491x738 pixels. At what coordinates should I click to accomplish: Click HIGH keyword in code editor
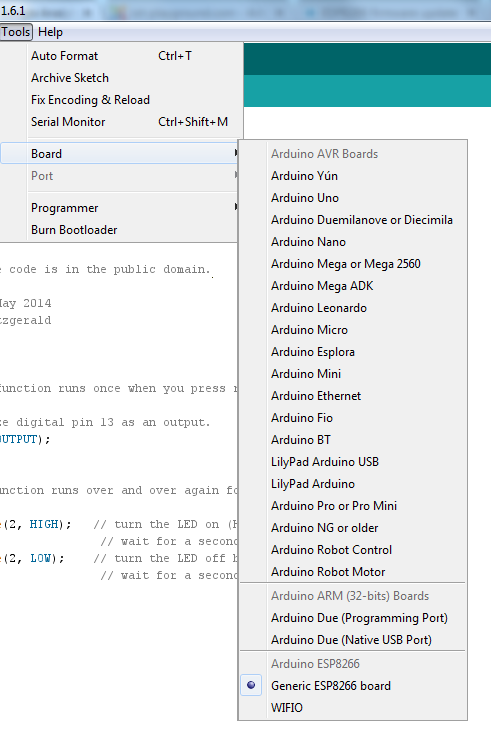tap(44, 524)
